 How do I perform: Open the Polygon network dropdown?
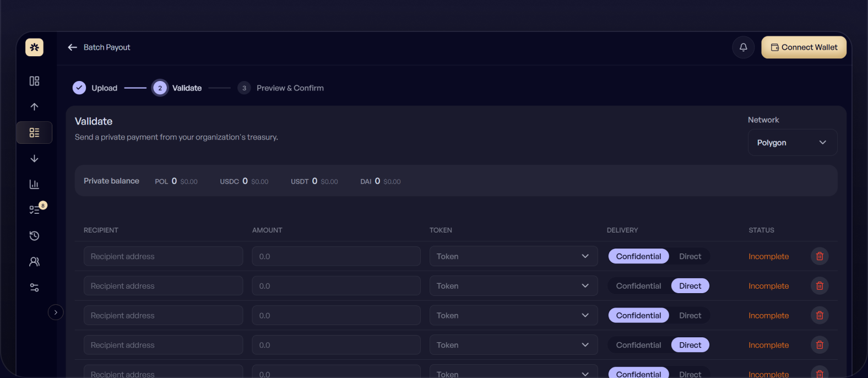pyautogui.click(x=792, y=143)
